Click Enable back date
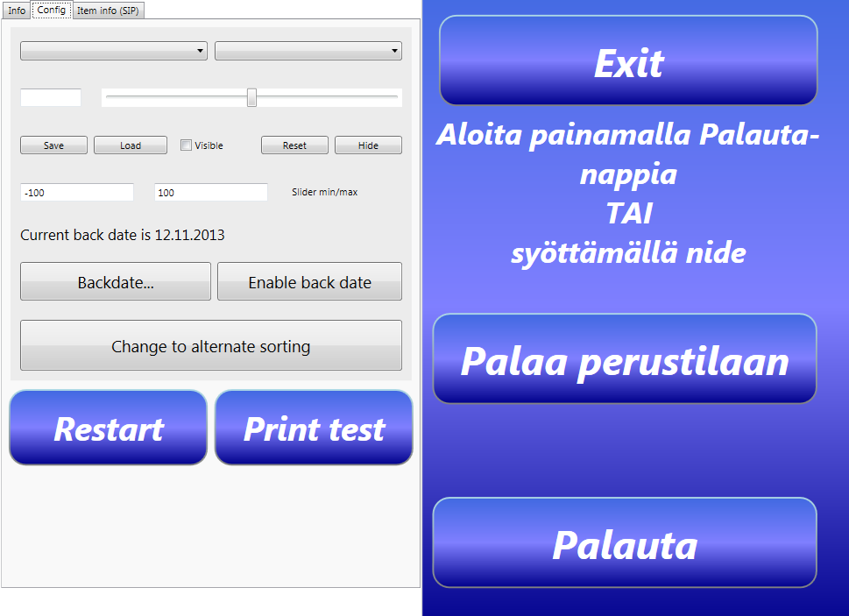Screen dimensions: 849x616 tap(309, 281)
